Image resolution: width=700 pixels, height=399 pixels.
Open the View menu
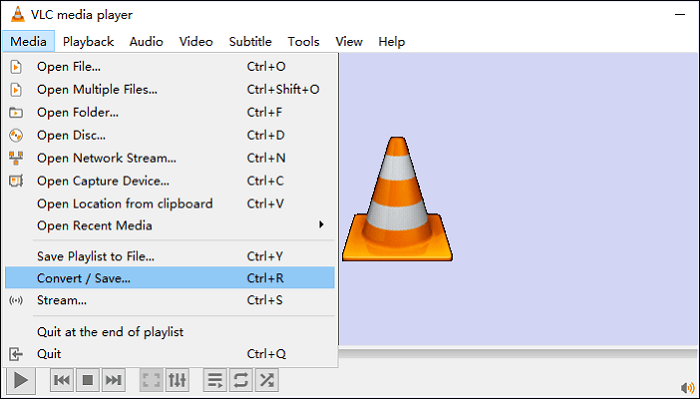(349, 42)
